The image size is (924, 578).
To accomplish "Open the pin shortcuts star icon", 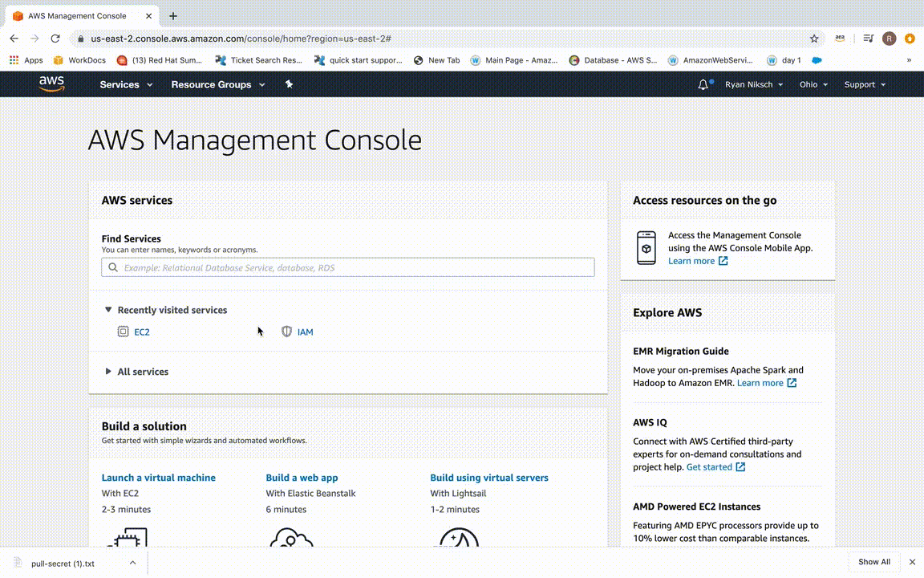I will pyautogui.click(x=289, y=84).
